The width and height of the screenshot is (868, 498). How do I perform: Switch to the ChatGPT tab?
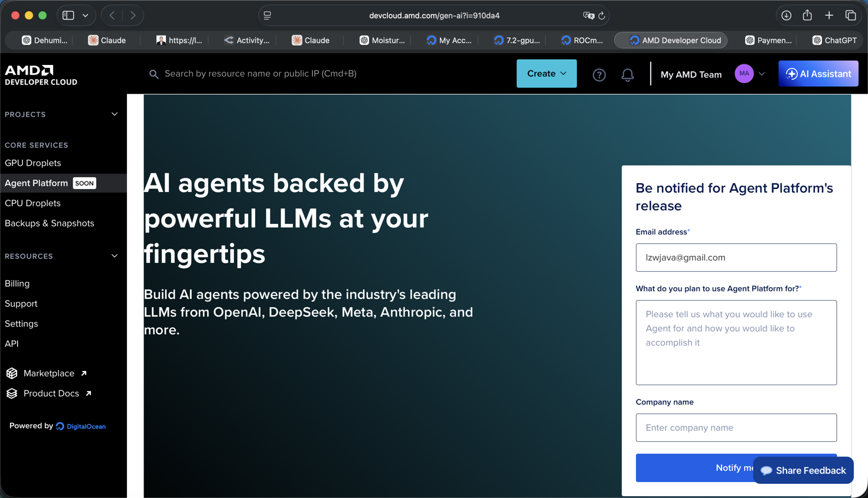click(x=834, y=40)
